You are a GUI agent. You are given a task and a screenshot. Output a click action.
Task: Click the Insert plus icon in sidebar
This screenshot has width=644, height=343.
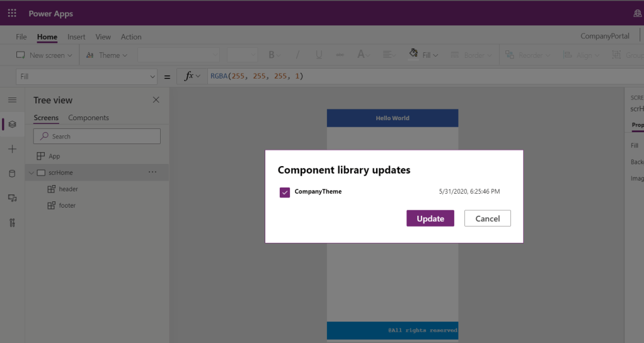12,149
